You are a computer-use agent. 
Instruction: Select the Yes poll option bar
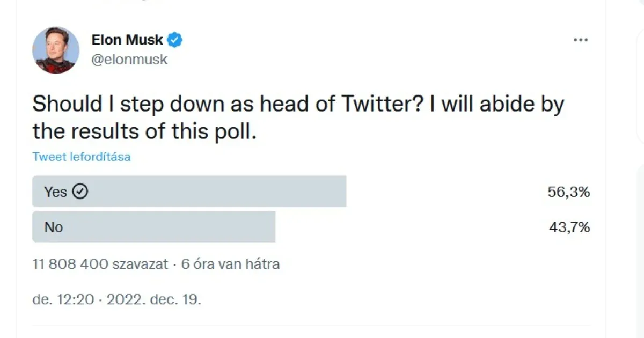(189, 192)
